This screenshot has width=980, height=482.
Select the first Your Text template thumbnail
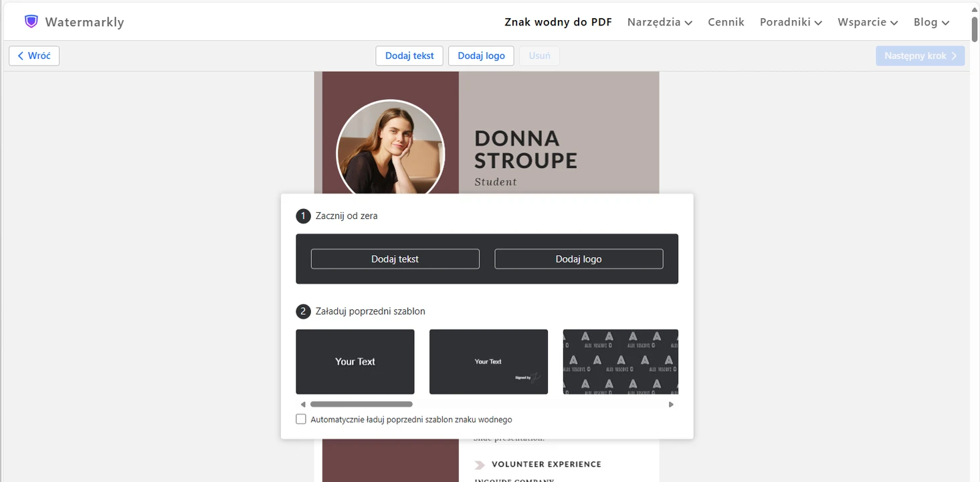[355, 361]
